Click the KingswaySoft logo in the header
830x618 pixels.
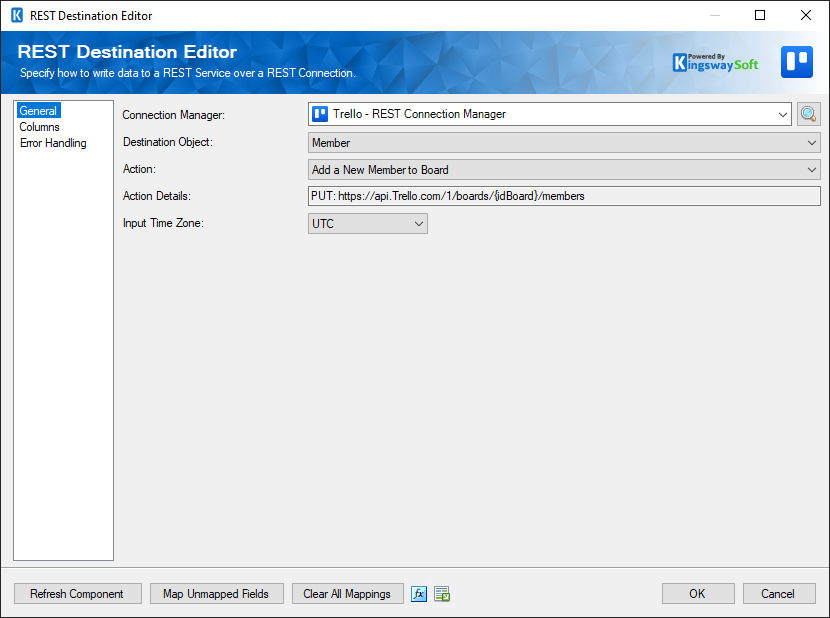[715, 62]
